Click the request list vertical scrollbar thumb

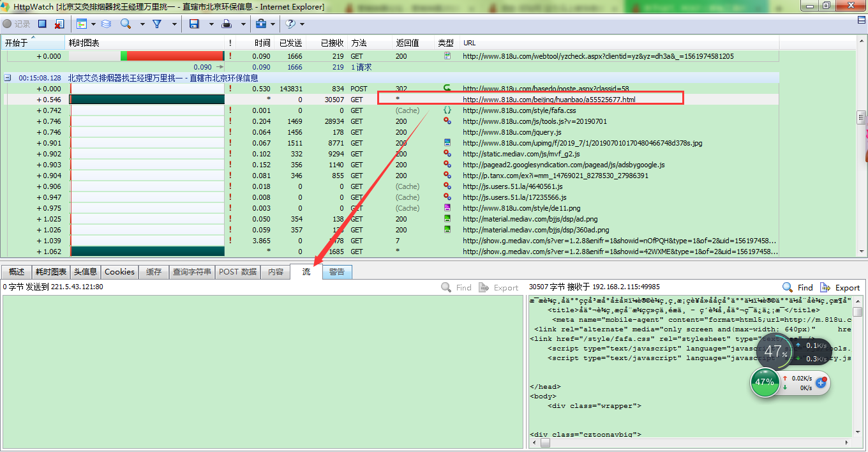pos(861,117)
